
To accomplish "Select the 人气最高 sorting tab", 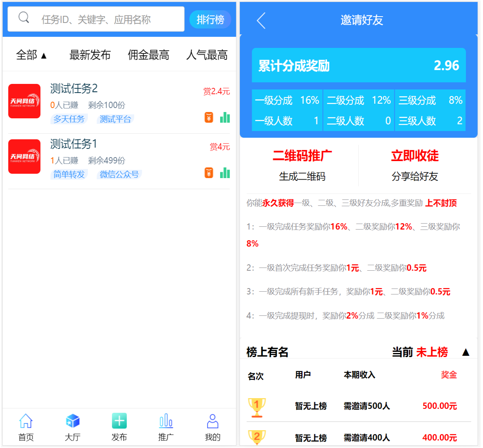I will pos(207,55).
